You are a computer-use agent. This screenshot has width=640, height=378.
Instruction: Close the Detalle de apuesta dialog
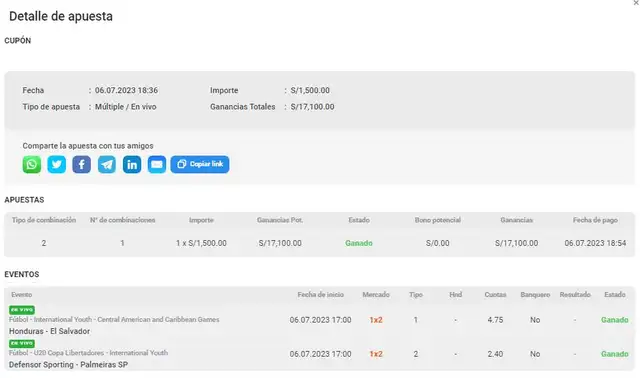[636, 3]
